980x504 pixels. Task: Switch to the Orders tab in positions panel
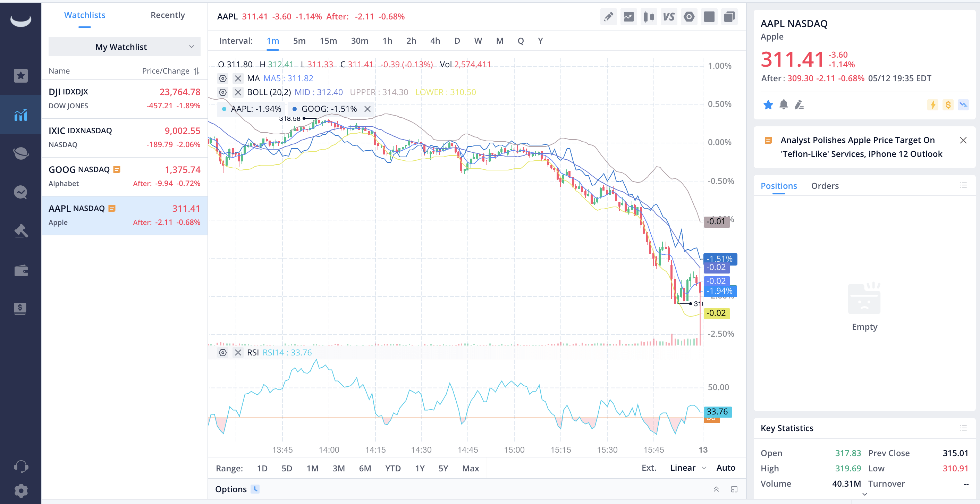point(825,185)
